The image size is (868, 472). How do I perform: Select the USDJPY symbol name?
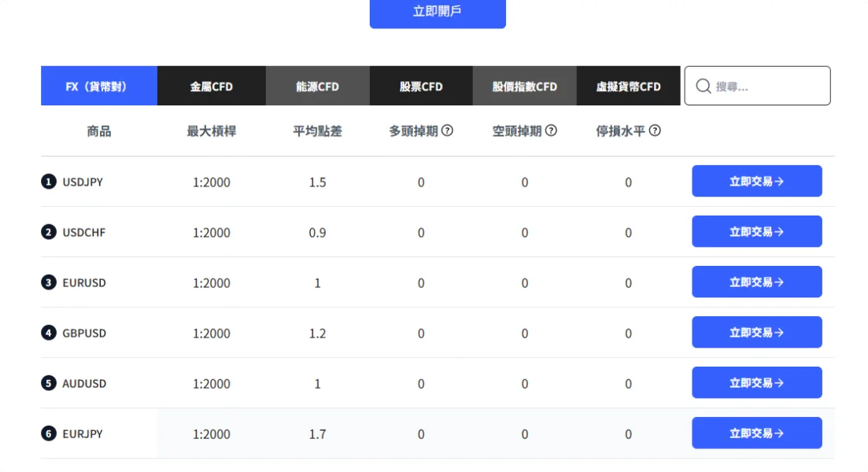83,182
